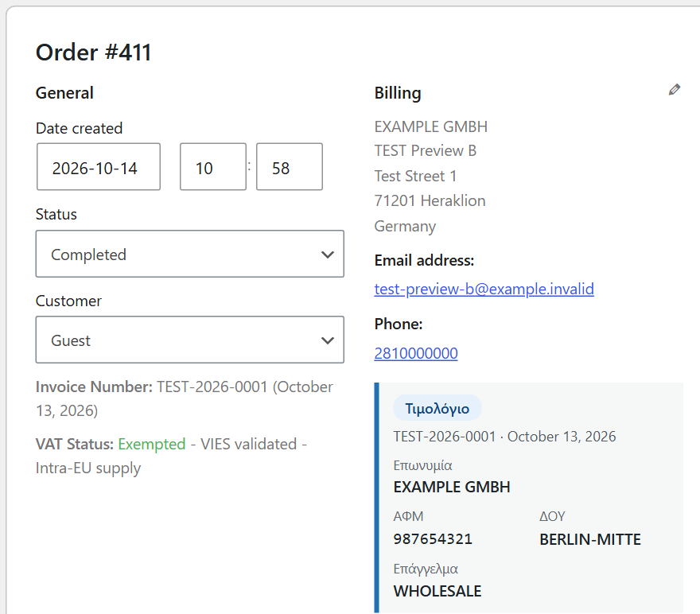Click the date created field 2026-10-14

click(99, 167)
